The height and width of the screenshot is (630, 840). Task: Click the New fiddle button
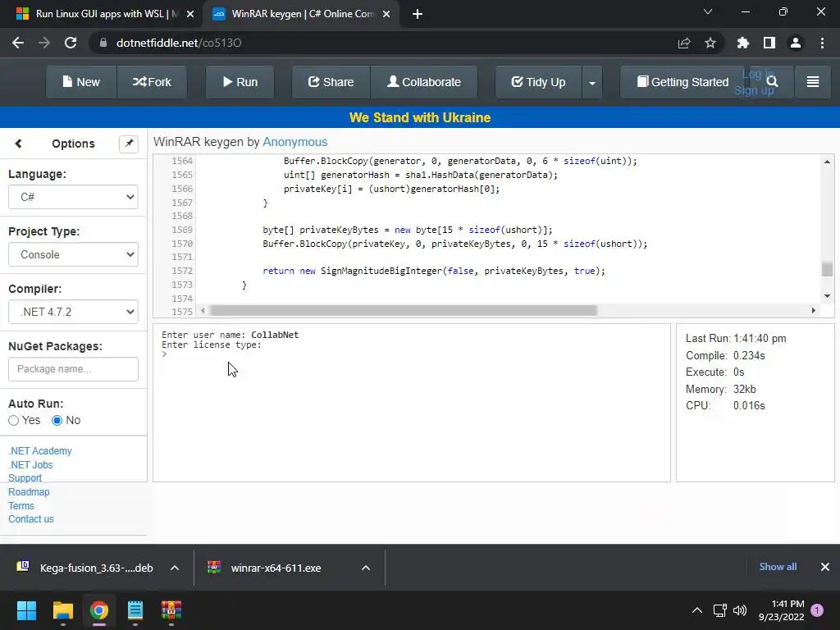81,82
